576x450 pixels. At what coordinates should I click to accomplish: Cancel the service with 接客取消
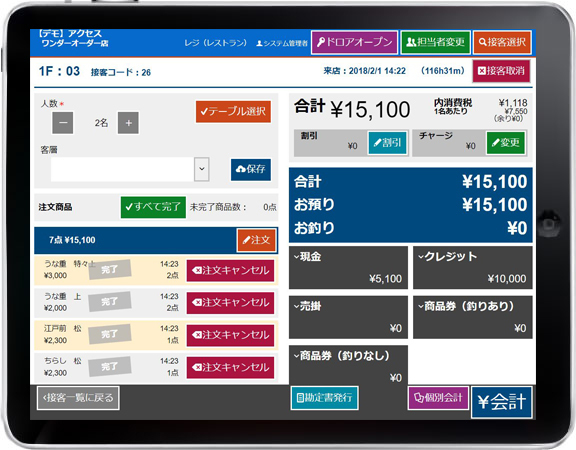tap(501, 71)
